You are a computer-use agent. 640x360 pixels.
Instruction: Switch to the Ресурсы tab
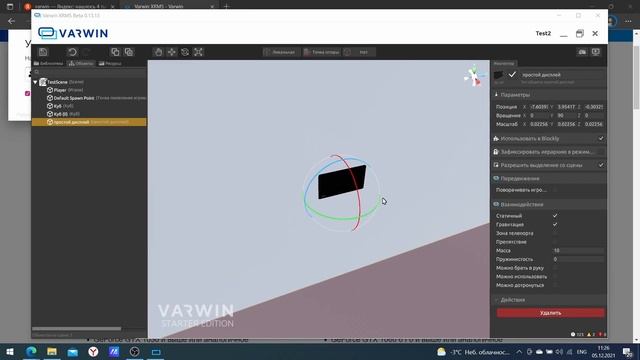pos(110,63)
